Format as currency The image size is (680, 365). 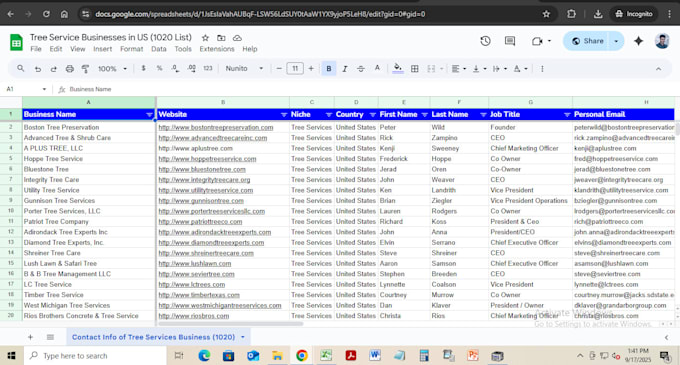[x=143, y=68]
